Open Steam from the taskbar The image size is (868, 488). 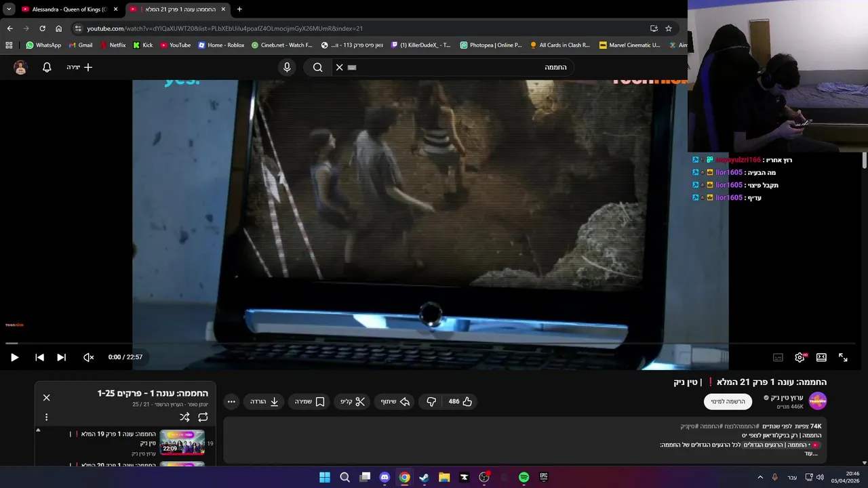424,477
